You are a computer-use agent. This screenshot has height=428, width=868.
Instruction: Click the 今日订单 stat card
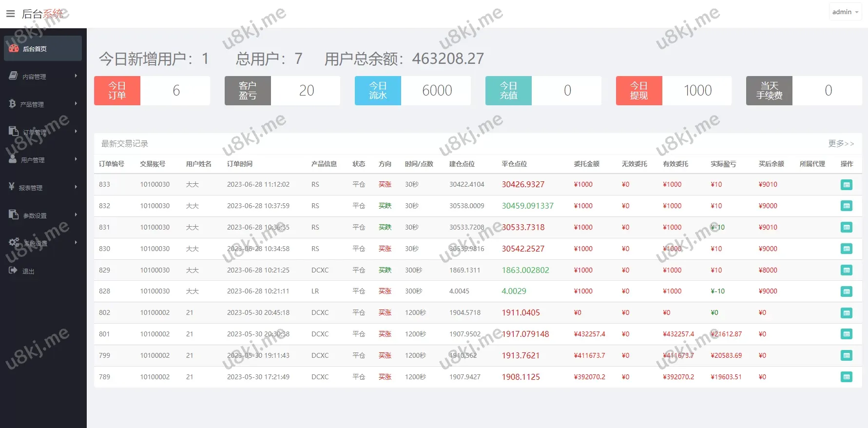152,91
